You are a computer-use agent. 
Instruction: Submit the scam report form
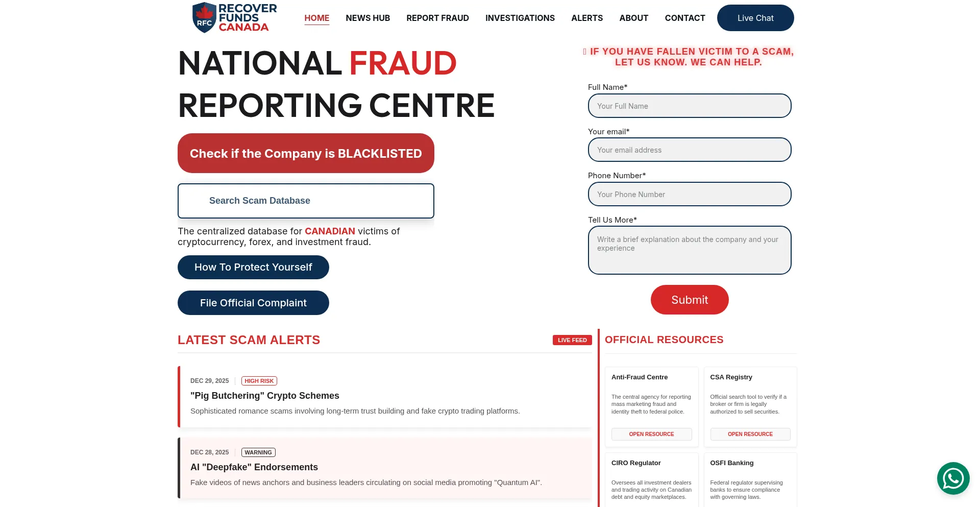coord(690,300)
